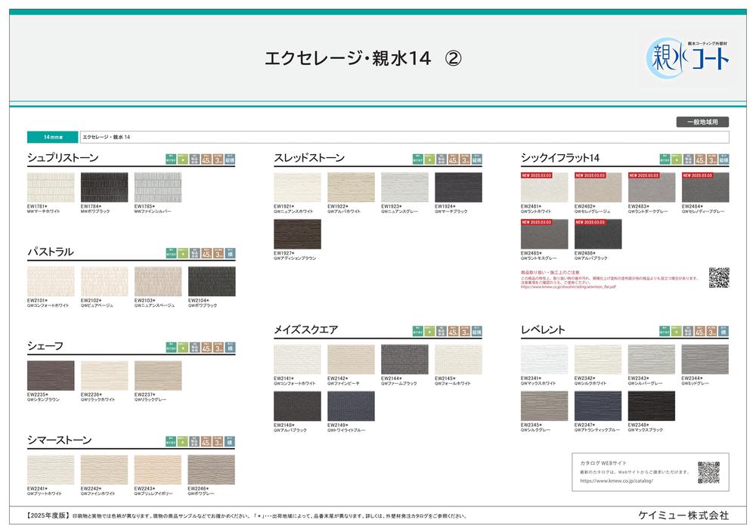Click the 45 badge beside シックイフラット14
Viewport: 756px width, 532px height.
click(x=701, y=159)
